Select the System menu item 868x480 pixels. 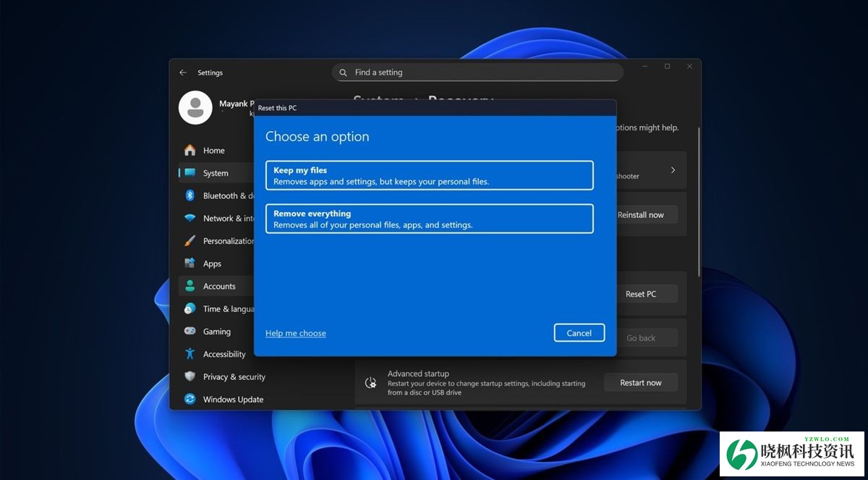(216, 173)
